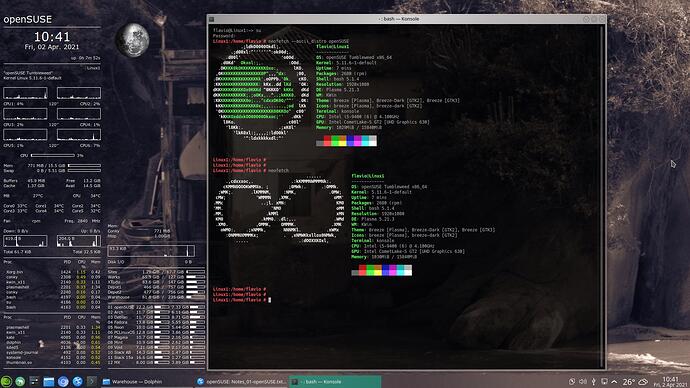Open the volume control tray icon

click(583, 381)
